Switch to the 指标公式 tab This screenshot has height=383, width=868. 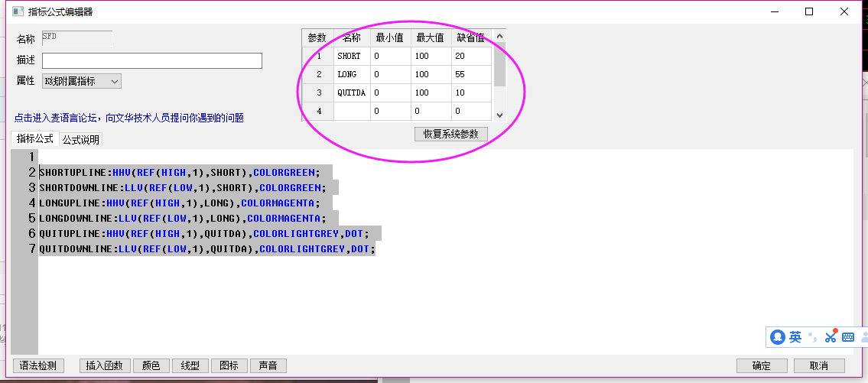[34, 138]
